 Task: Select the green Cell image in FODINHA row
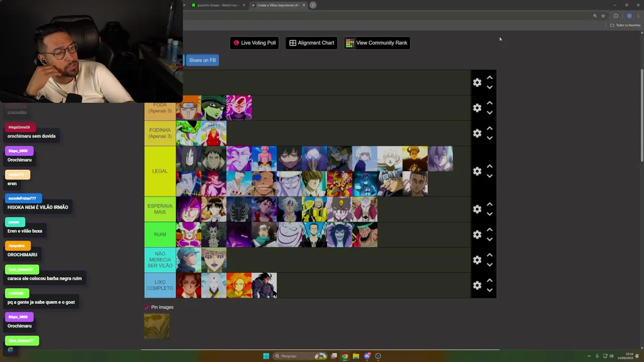(189, 133)
